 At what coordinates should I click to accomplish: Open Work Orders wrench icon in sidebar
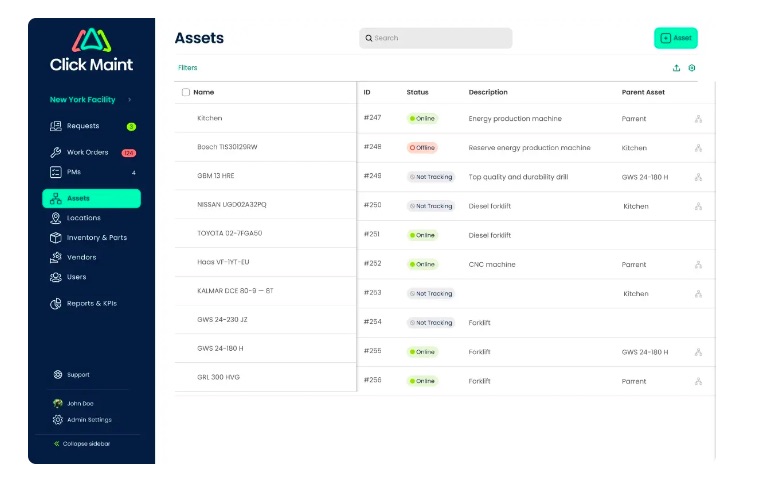pyautogui.click(x=56, y=153)
